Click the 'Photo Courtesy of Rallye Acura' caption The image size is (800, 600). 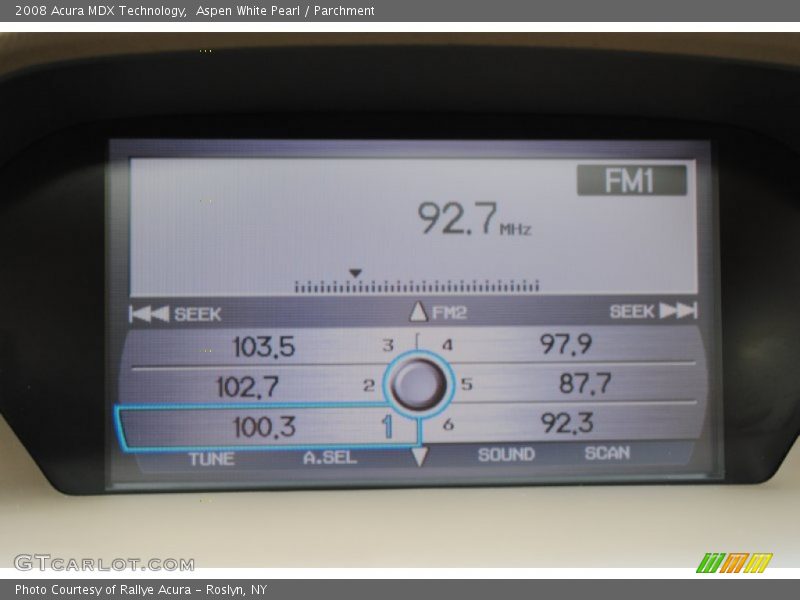click(103, 589)
